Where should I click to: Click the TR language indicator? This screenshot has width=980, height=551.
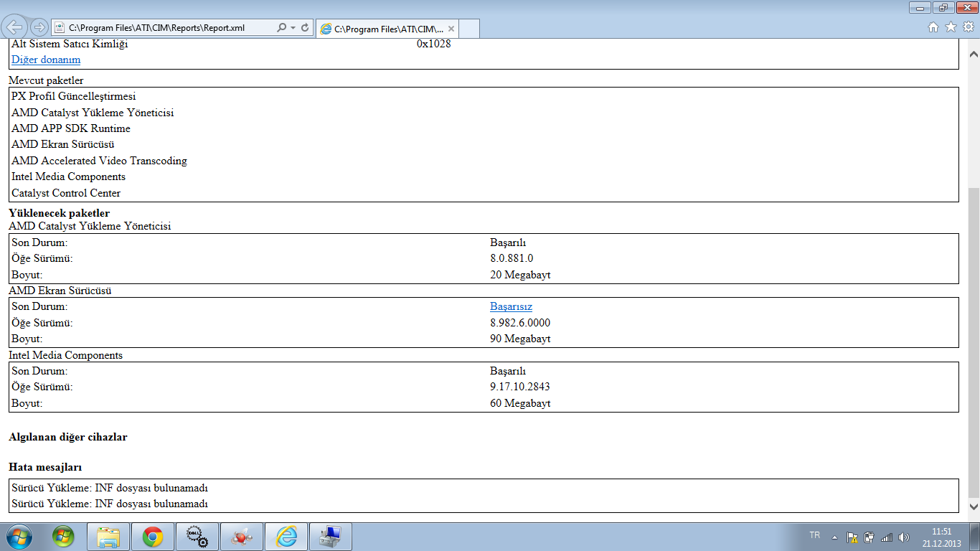(x=815, y=535)
